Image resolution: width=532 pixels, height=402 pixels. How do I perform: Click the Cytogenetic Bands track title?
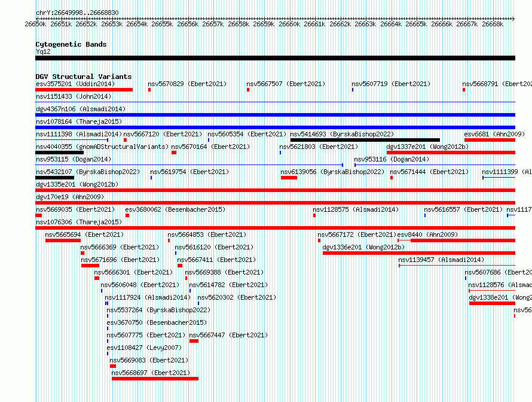pos(71,44)
